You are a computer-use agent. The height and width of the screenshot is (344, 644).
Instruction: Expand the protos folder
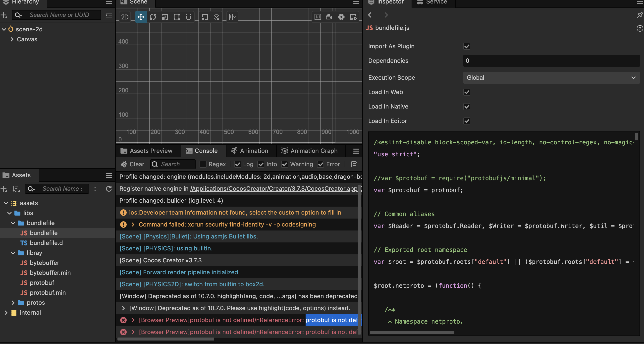click(13, 302)
